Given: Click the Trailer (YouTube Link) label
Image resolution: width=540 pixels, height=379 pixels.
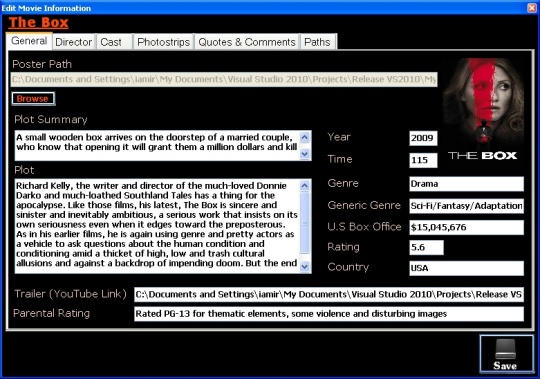Looking at the screenshot, I should pyautogui.click(x=70, y=294).
